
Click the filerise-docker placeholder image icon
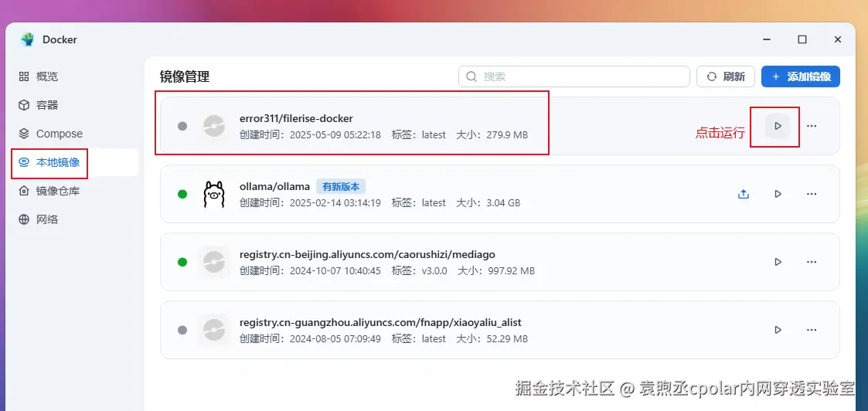[x=213, y=126]
